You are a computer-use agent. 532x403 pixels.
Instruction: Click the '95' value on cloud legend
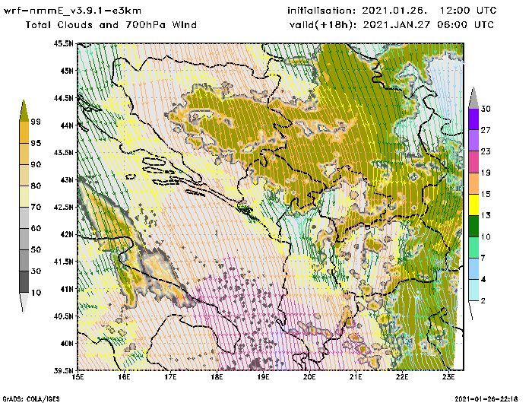coord(36,143)
